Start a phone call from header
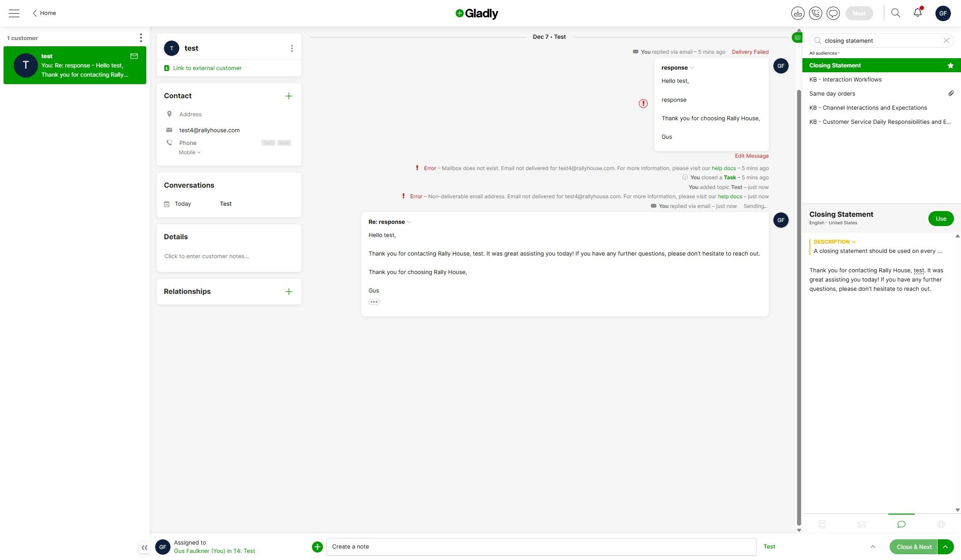The image size is (961, 560). click(x=816, y=13)
